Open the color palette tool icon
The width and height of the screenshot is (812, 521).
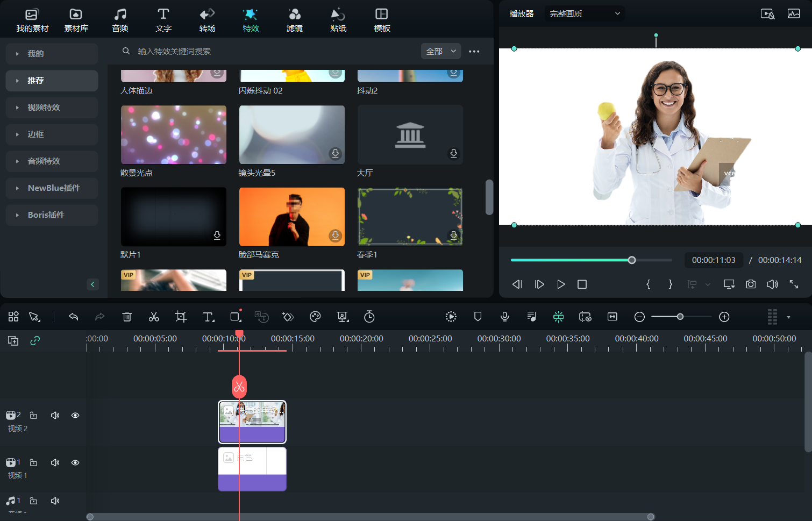(x=315, y=317)
